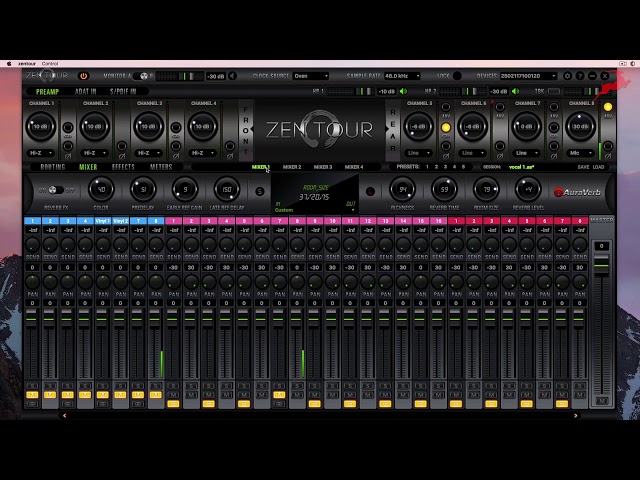Click the Channel 1 gain knob
Image resolution: width=640 pixels, height=480 pixels.
[41, 127]
